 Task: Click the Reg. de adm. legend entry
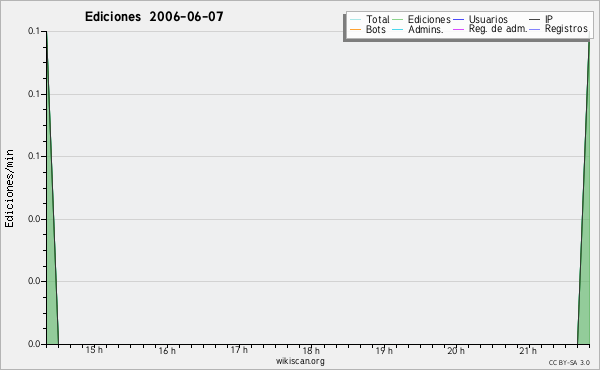tap(490, 29)
